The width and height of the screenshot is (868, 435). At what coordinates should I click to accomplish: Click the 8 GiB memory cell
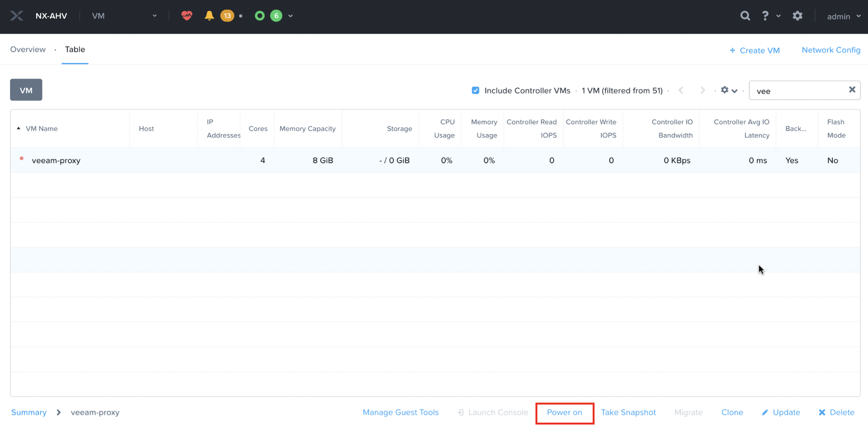pos(323,160)
